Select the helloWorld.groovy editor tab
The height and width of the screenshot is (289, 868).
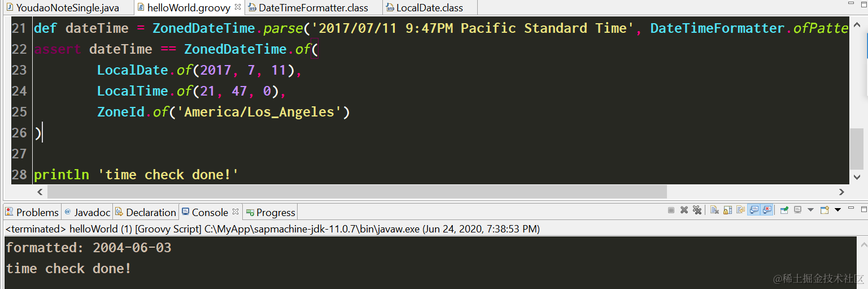click(x=189, y=8)
